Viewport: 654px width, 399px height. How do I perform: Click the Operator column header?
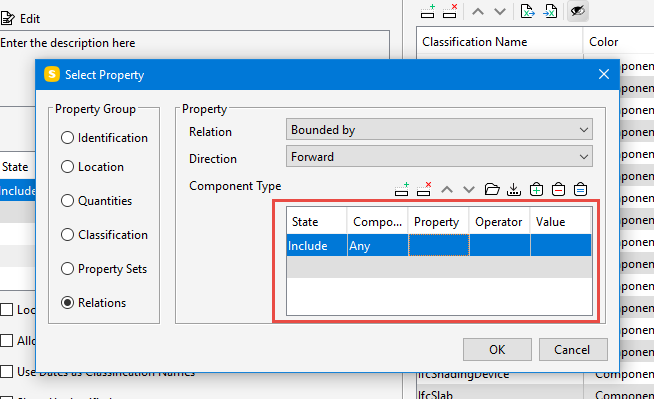click(500, 222)
